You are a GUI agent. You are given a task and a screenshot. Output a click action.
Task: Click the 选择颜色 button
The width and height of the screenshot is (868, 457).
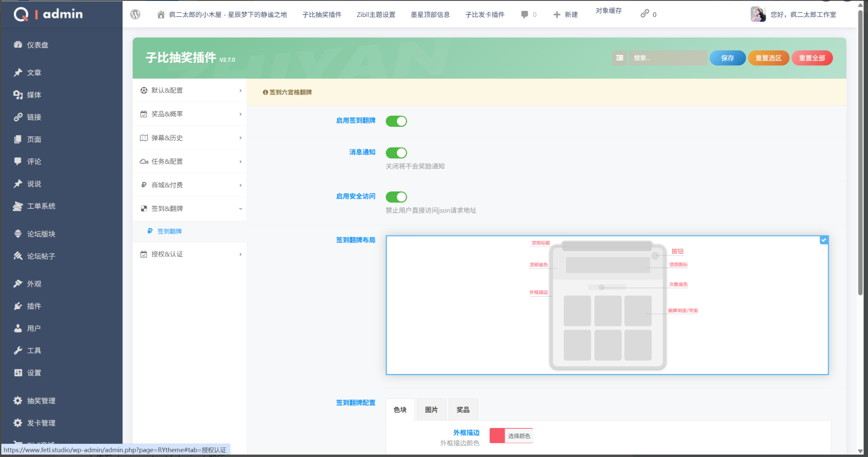(519, 436)
